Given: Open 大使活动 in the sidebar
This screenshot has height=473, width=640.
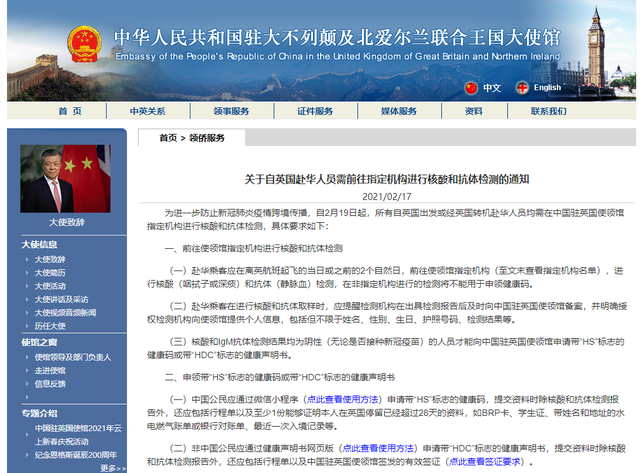Looking at the screenshot, I should coord(50,286).
